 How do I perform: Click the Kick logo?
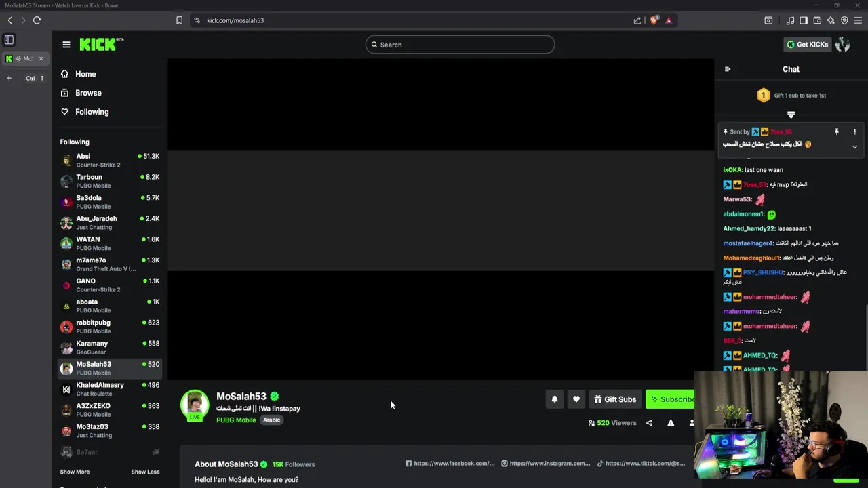(x=101, y=45)
